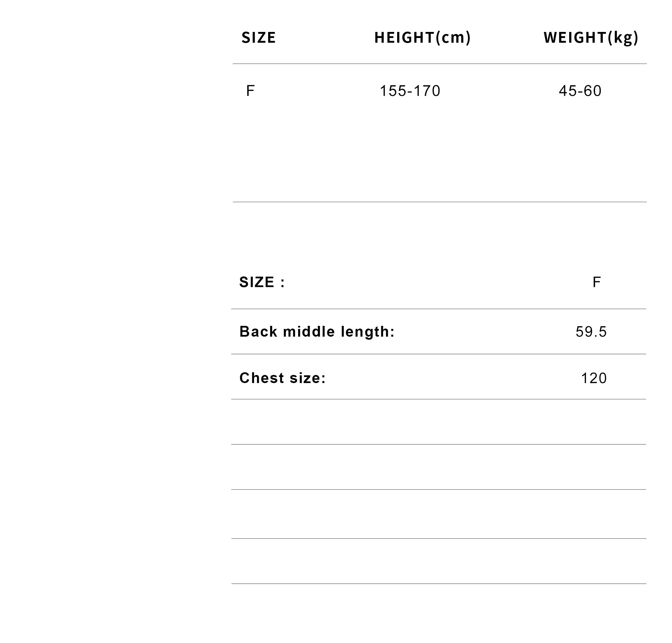Click the empty row just below 'Chest size'
Viewport: 672px width, 643px height.
point(438,422)
